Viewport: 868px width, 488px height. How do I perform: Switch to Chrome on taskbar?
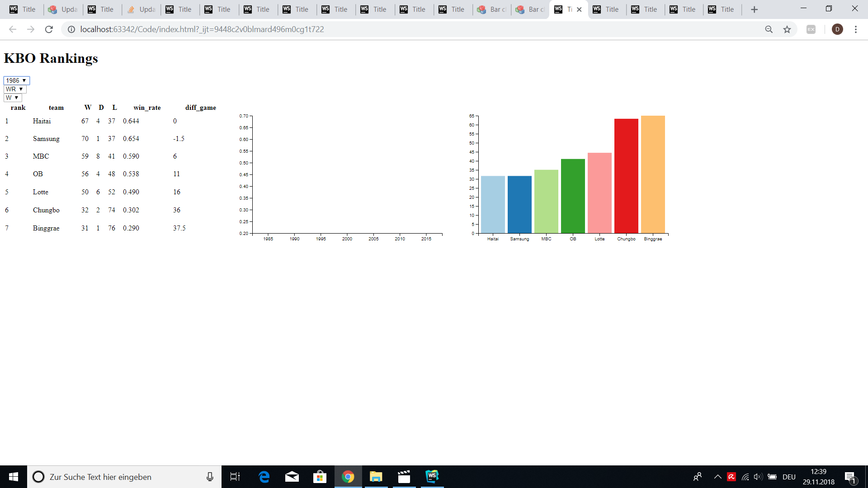[x=348, y=477]
